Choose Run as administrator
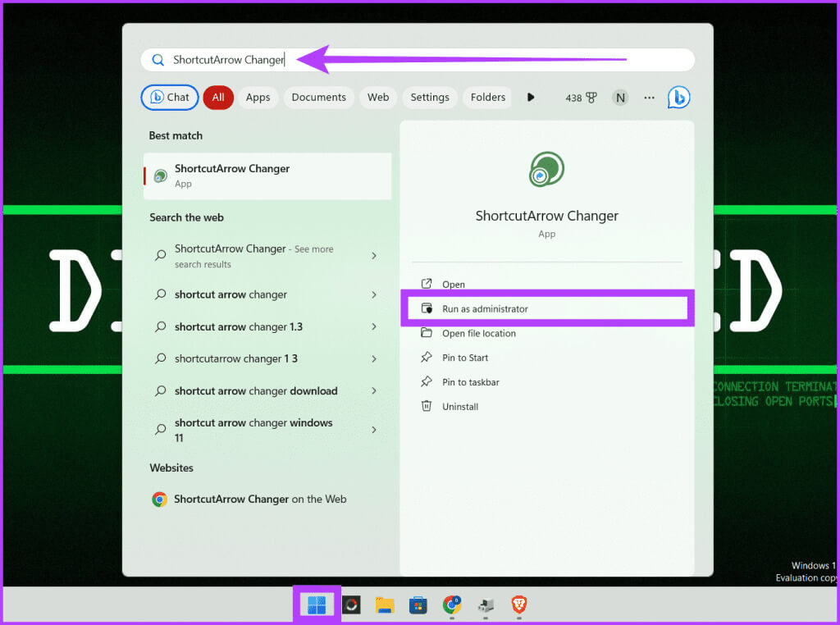This screenshot has height=625, width=840. (x=546, y=308)
